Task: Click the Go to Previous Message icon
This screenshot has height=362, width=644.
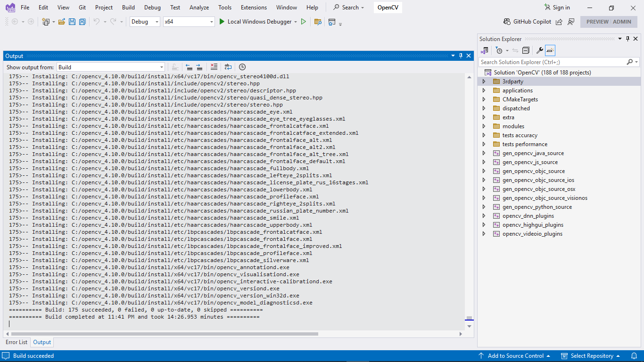Action: pyautogui.click(x=189, y=67)
